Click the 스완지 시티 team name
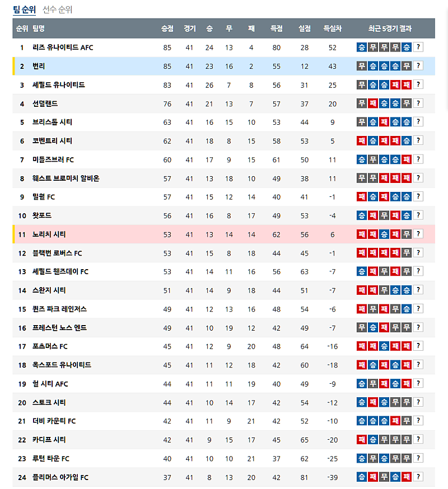Viewport: 448px width, 489px height. 49,290
